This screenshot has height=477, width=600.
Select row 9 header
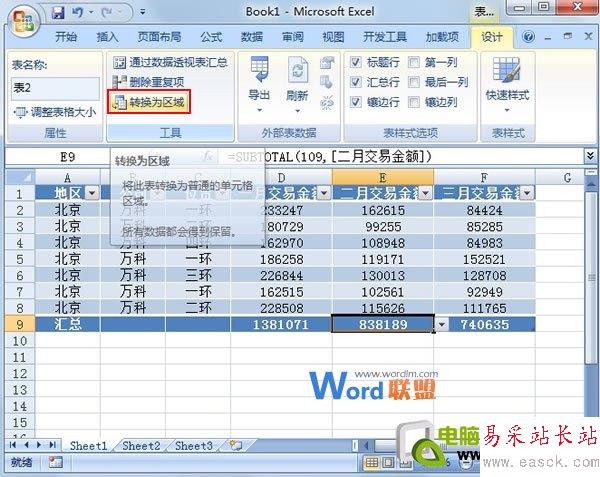pyautogui.click(x=20, y=325)
